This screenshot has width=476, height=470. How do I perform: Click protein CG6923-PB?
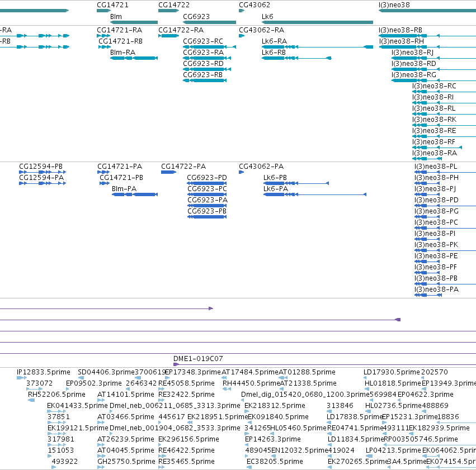point(207,211)
